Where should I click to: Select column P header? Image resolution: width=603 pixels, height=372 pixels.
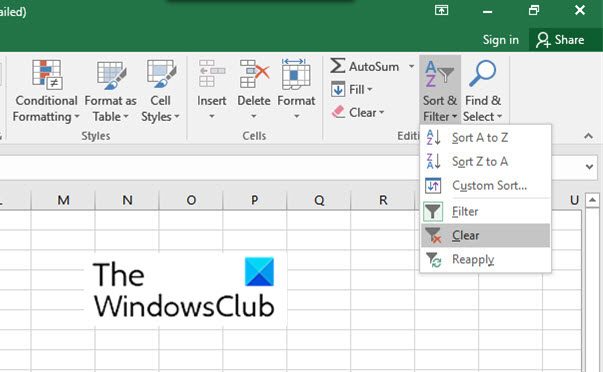click(255, 200)
